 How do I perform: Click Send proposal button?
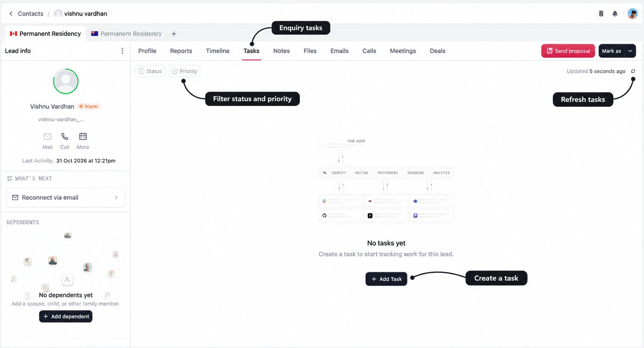pos(568,51)
